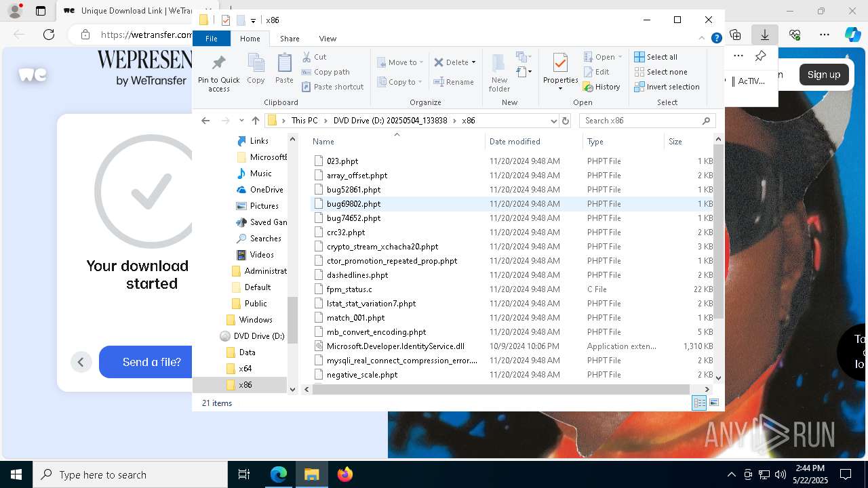Click the Sign up button
Viewport: 868px width, 488px height.
823,75
